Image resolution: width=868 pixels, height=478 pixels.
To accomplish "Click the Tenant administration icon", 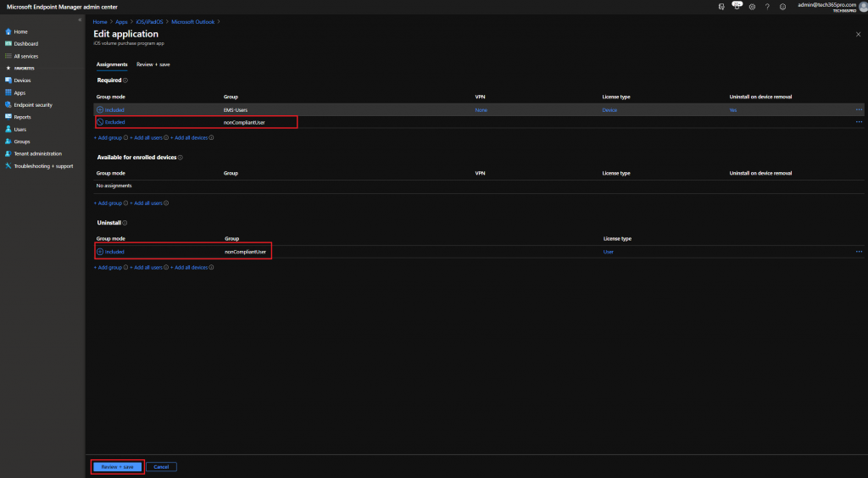I will (8, 154).
